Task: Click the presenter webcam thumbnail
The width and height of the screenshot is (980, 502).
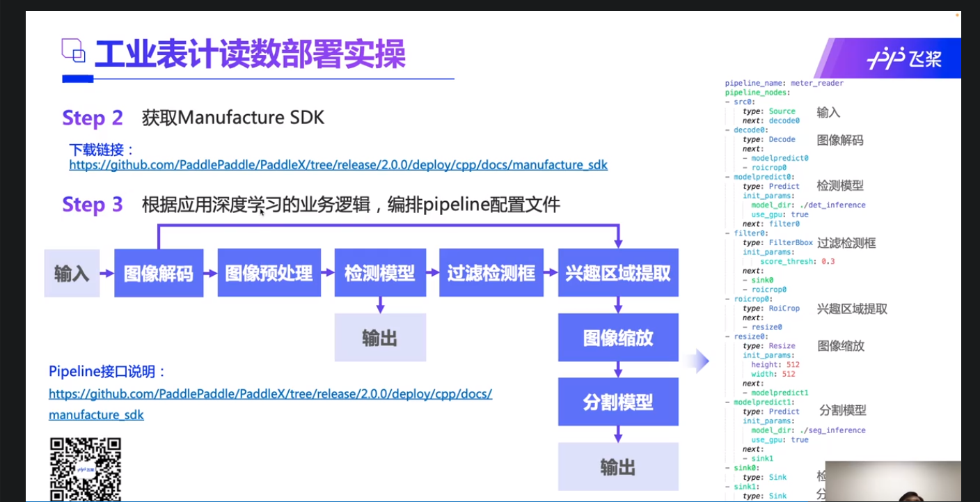Action: (x=894, y=481)
